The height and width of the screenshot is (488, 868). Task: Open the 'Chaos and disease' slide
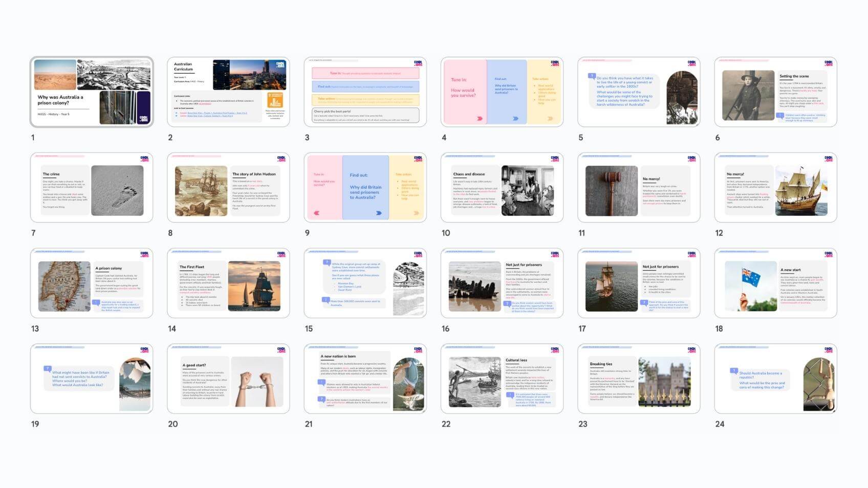tap(502, 188)
